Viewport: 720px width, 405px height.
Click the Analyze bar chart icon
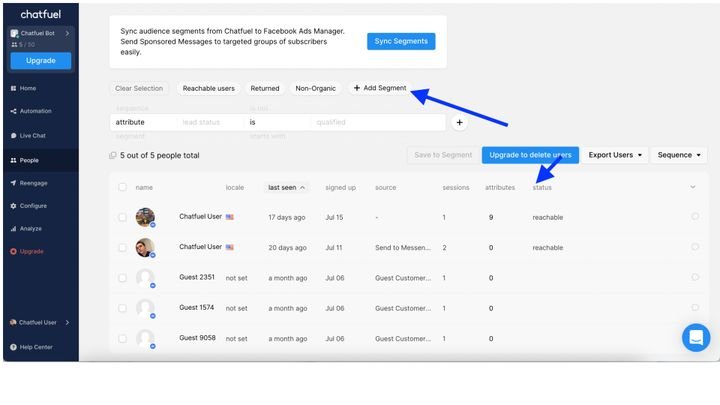(x=13, y=228)
